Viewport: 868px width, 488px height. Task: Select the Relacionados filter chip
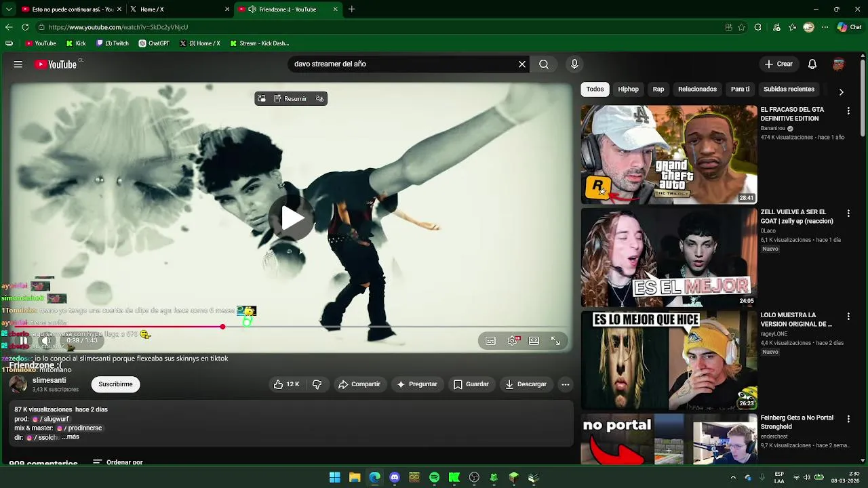pyautogui.click(x=697, y=89)
